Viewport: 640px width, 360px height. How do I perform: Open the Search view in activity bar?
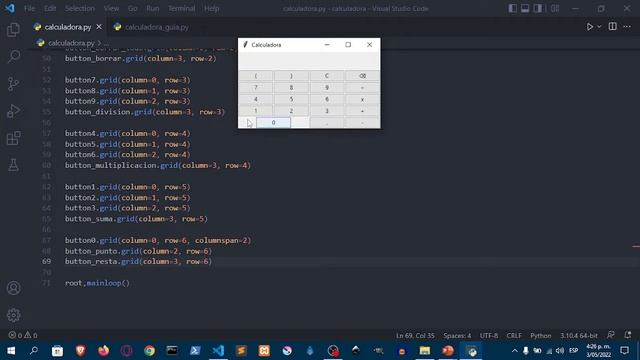coord(13,56)
